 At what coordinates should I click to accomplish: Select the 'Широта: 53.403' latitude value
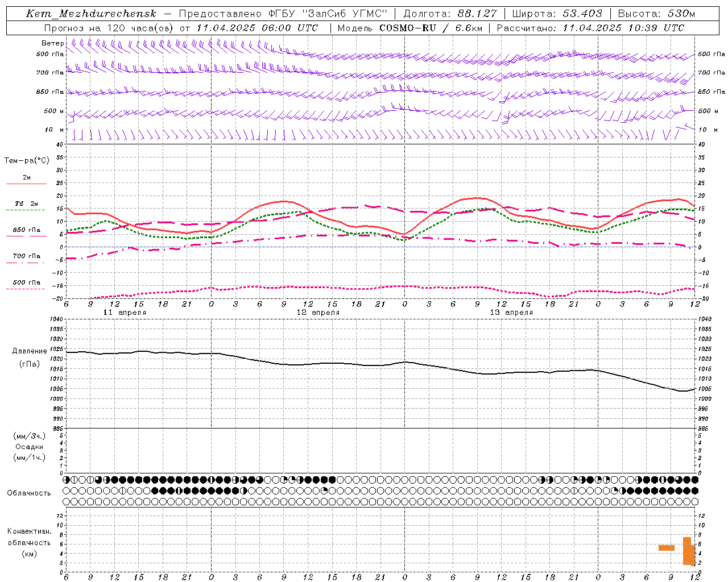[x=557, y=14]
